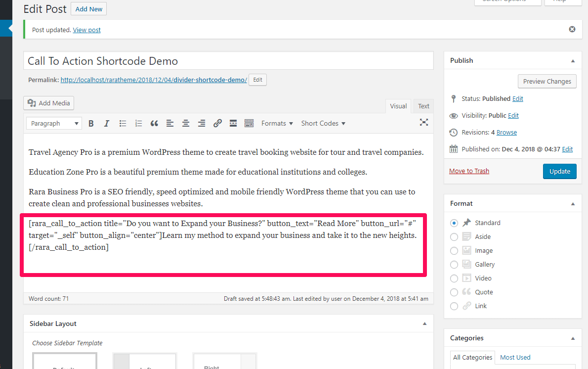Select the Aside post format
The image size is (588, 369).
point(454,237)
